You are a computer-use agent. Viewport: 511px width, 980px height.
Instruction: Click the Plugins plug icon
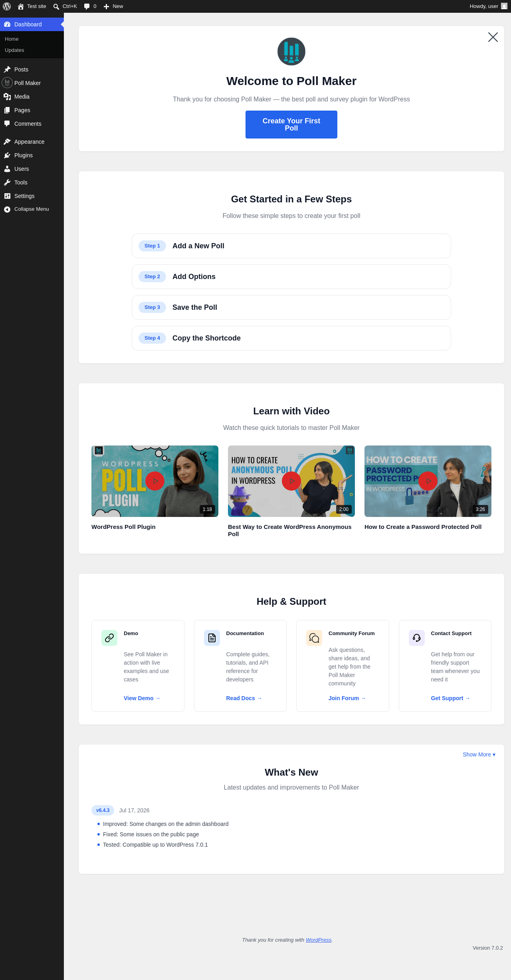click(7, 155)
